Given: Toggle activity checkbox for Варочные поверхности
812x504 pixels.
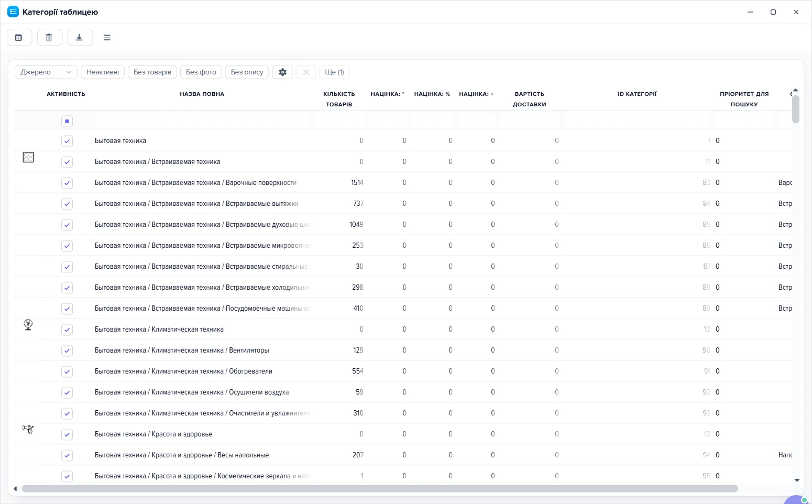Looking at the screenshot, I should click(x=67, y=183).
